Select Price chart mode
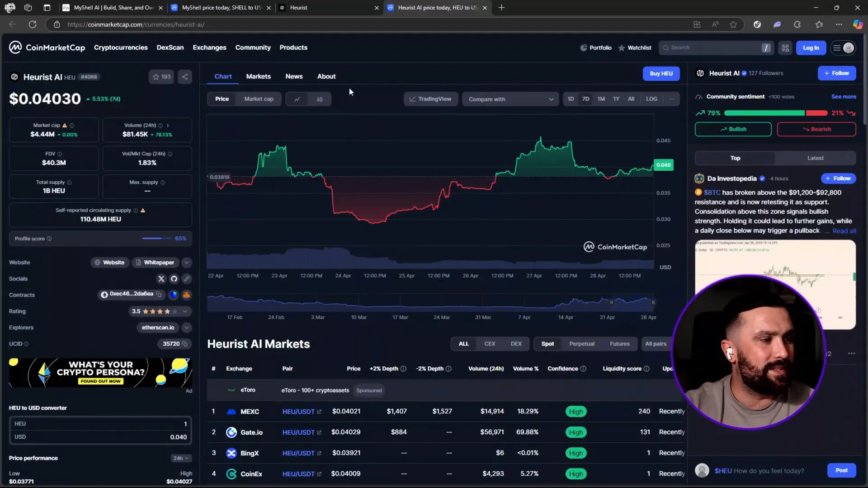 pos(222,99)
